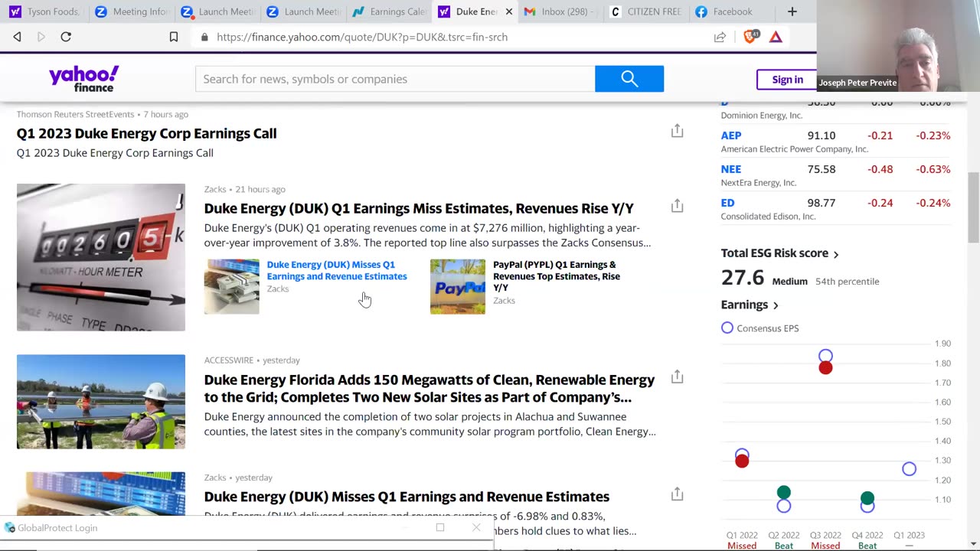980x551 pixels.
Task: Switch to the Gmail Inbox (298) tab
Action: [560, 11]
